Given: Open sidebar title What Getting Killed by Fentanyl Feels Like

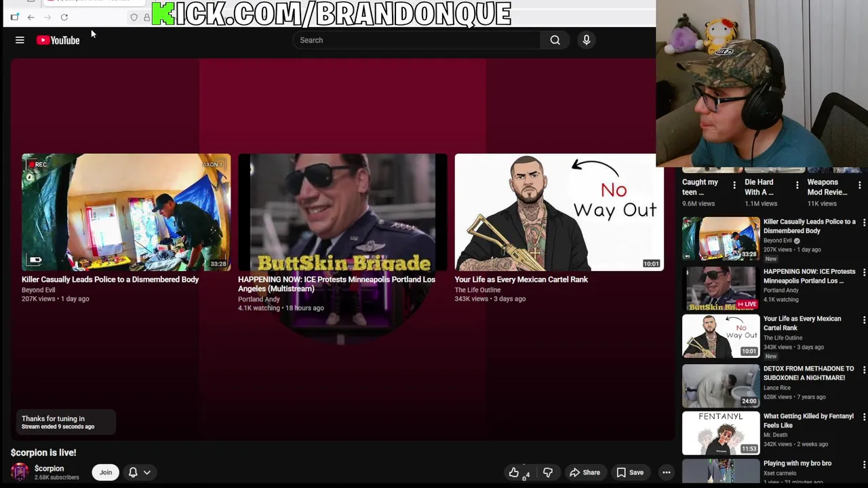Looking at the screenshot, I should point(808,421).
